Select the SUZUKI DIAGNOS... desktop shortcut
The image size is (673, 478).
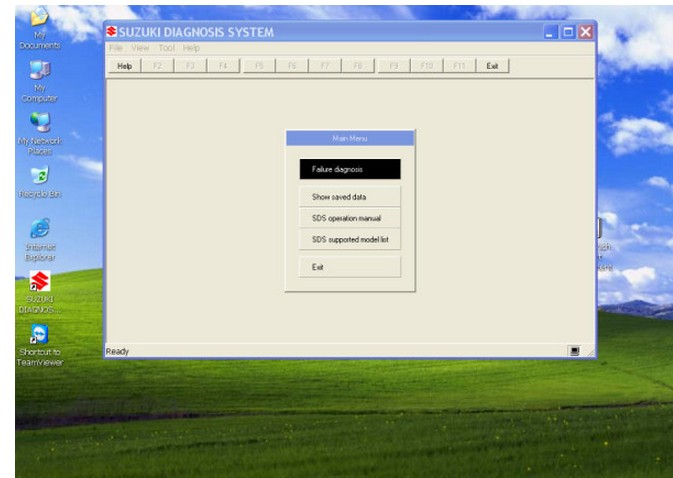click(x=39, y=293)
